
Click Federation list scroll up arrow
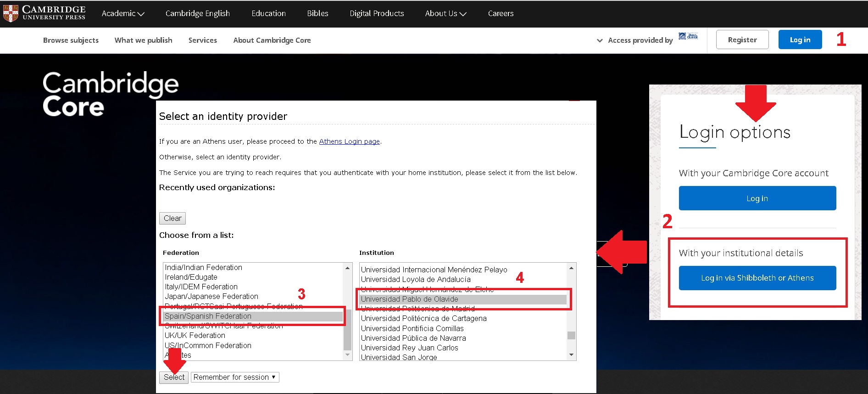pyautogui.click(x=348, y=268)
